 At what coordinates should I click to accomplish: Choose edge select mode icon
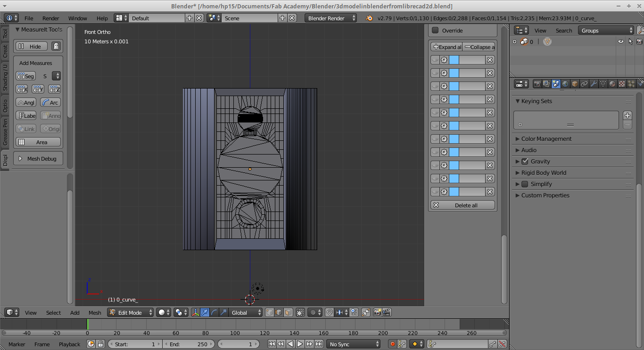(x=279, y=312)
